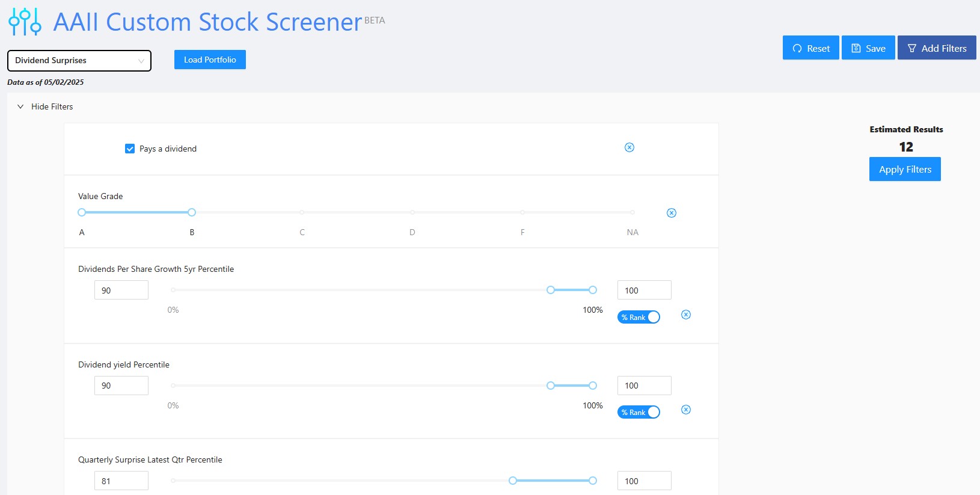
Task: Click the Value Grade label
Action: [100, 196]
